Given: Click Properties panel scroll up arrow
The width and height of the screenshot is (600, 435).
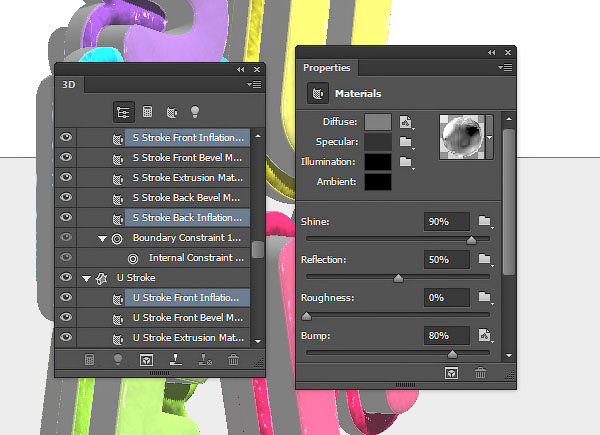Looking at the screenshot, I should coord(509,119).
